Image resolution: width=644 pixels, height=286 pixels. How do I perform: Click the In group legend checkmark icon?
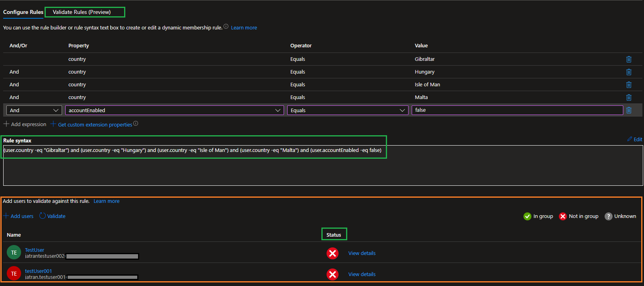pos(527,216)
